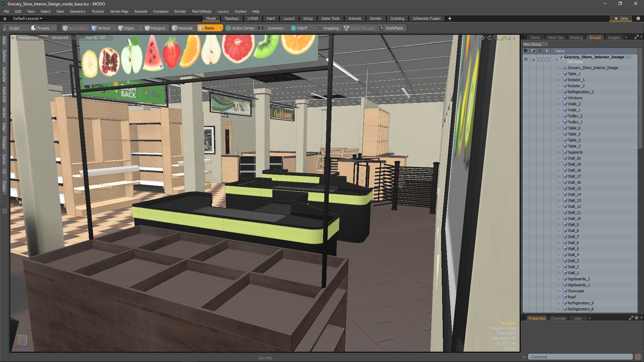This screenshot has width=644, height=362.
Task: Select the Showcase item
Action: (576, 291)
